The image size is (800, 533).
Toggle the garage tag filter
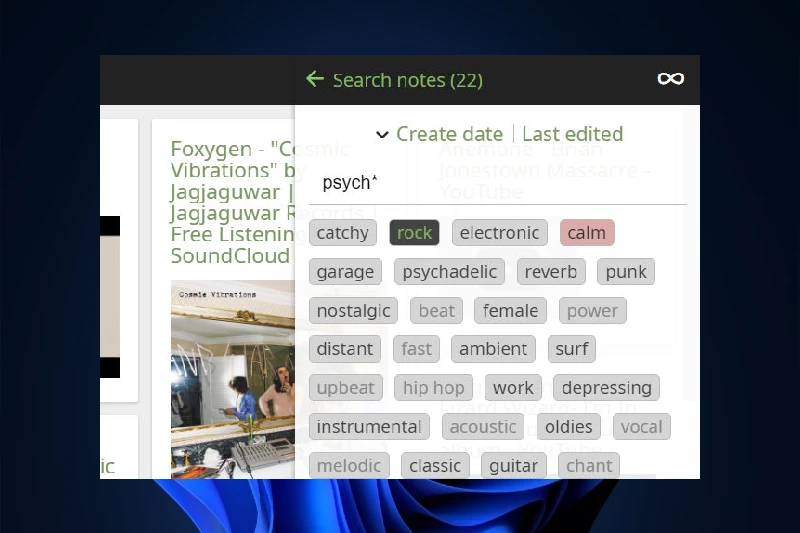345,272
